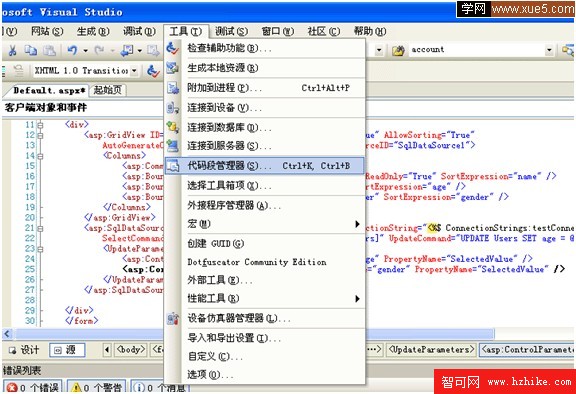Choose 连接到数据库(D) menu item
Image resolution: width=576 pixels, height=394 pixels.
click(264, 127)
